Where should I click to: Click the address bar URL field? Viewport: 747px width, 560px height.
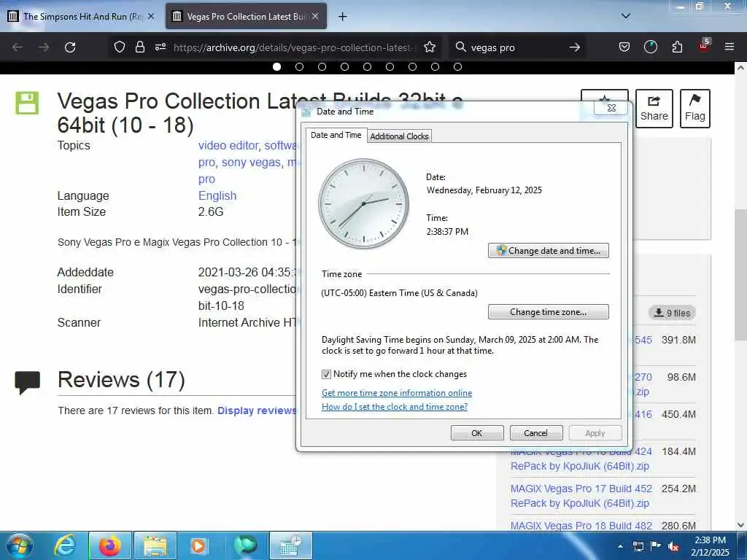pyautogui.click(x=293, y=47)
